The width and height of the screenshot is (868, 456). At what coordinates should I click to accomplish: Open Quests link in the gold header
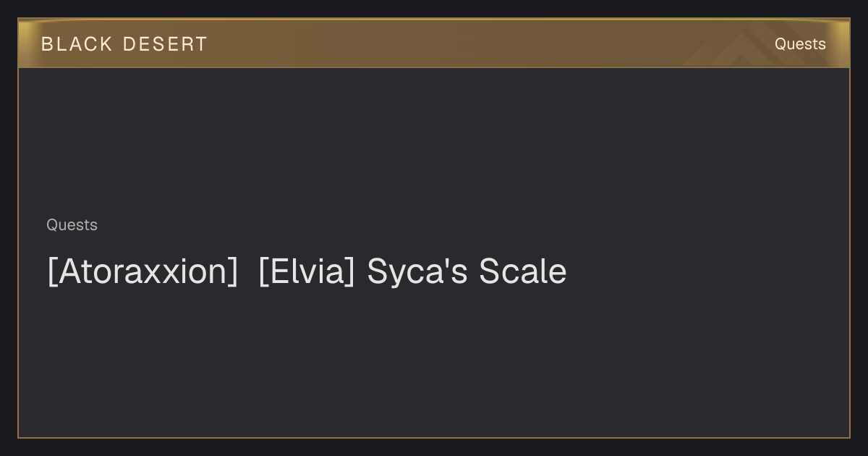(800, 44)
